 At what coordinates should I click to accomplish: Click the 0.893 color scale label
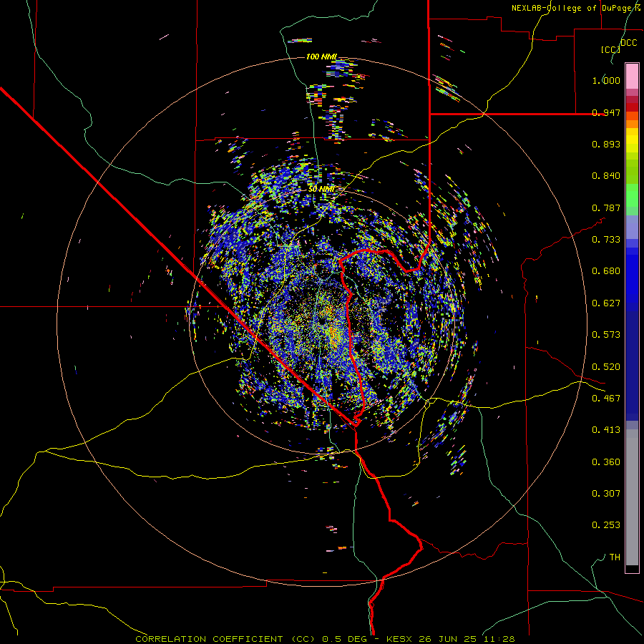pos(606,144)
